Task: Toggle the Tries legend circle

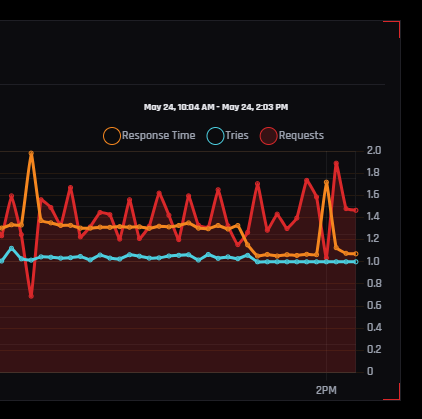Action: tap(215, 136)
